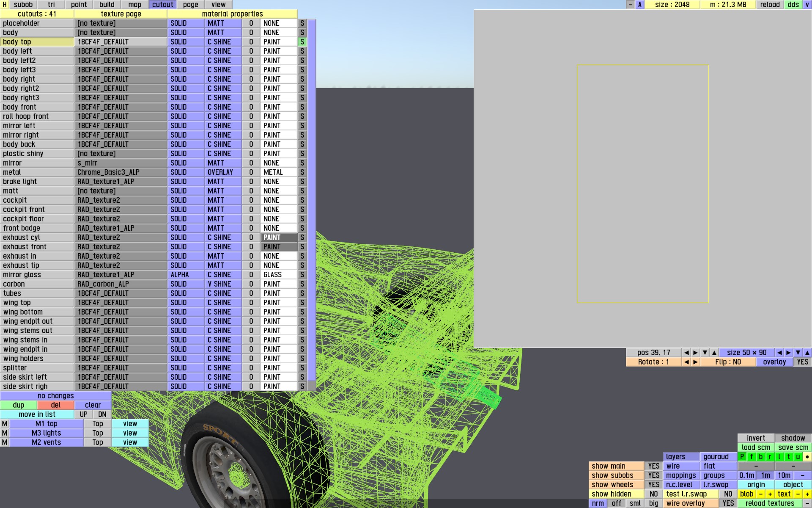This screenshot has width=812, height=508.
Task: Delete cutout with del button
Action: coord(55,405)
